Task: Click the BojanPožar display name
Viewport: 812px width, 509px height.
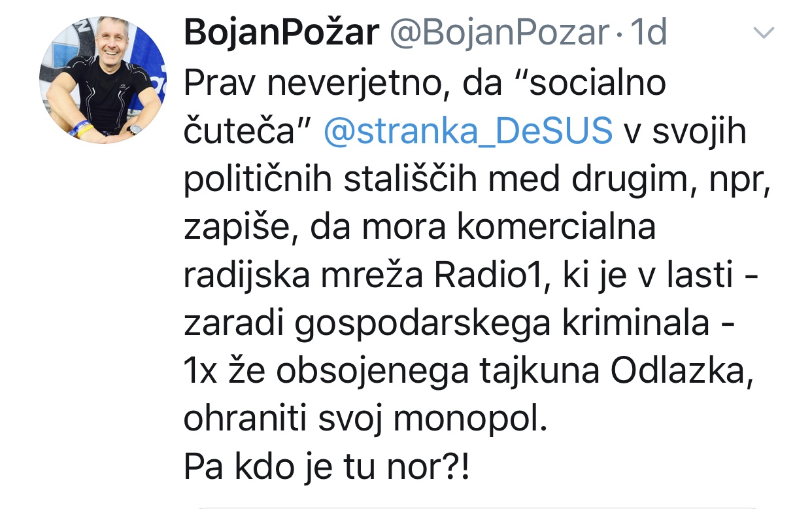Action: [x=281, y=33]
